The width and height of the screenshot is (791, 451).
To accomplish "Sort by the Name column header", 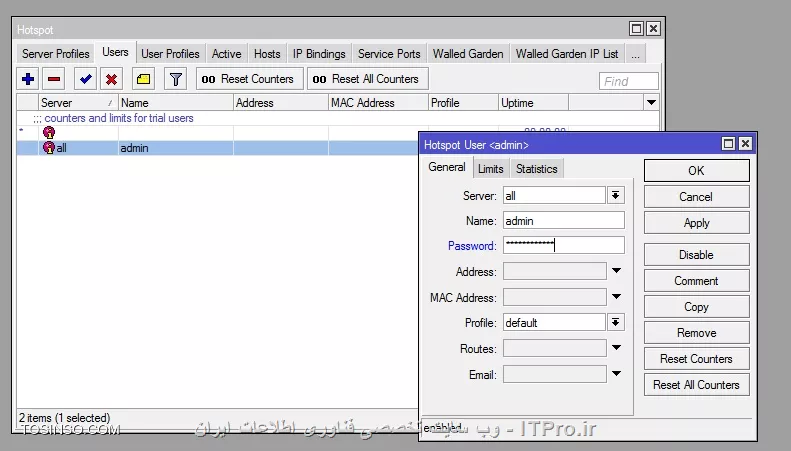I will click(x=176, y=102).
